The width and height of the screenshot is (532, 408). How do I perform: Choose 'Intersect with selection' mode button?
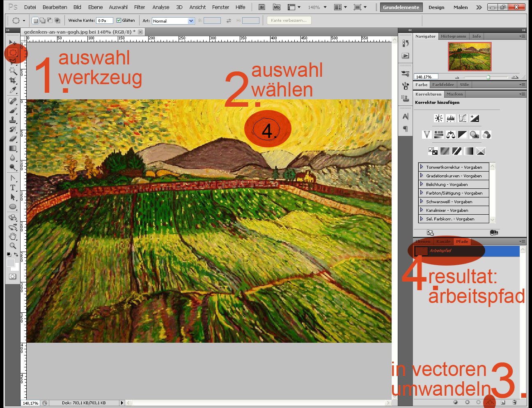(x=57, y=21)
